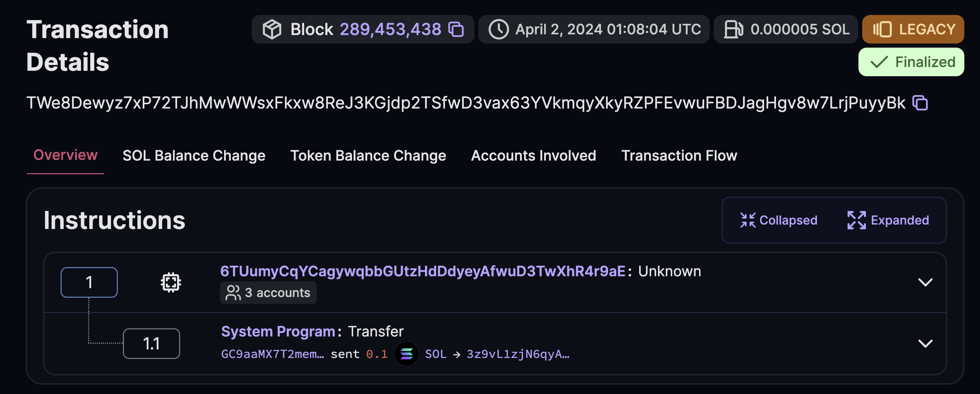Click sender address GC9aaMX7T2mem
Viewport: 980px width, 394px height.
272,354
